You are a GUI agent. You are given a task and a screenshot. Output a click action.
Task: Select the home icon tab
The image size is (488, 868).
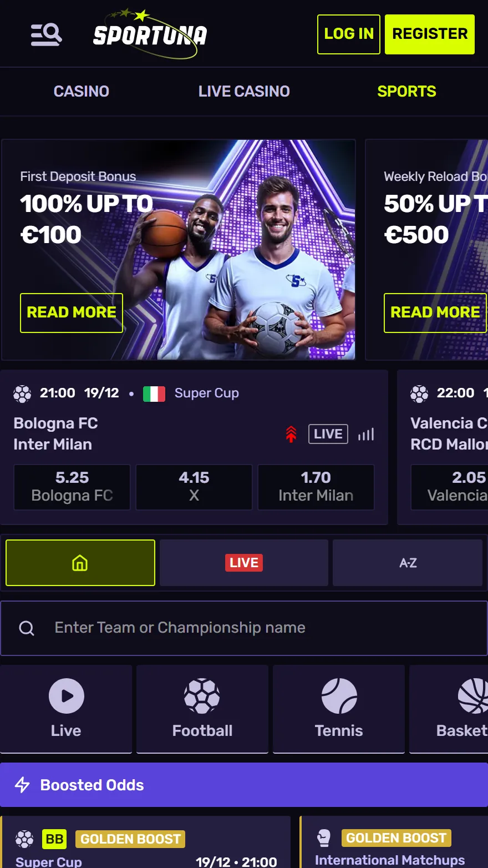(80, 563)
